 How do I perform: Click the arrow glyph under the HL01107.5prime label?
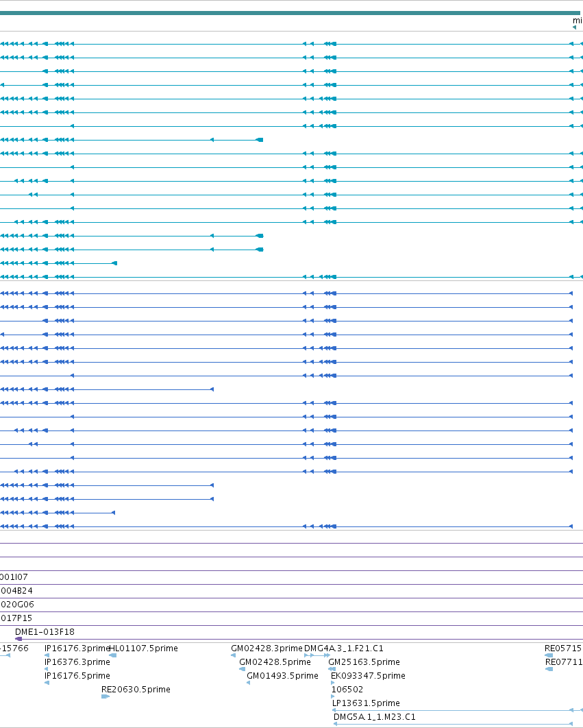point(112,655)
